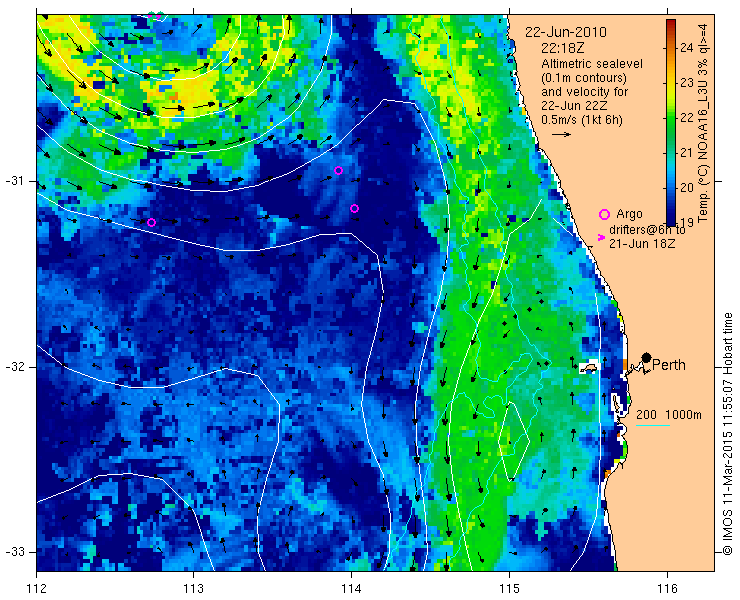Click the 23 degree colorbar tick label

[x=687, y=83]
